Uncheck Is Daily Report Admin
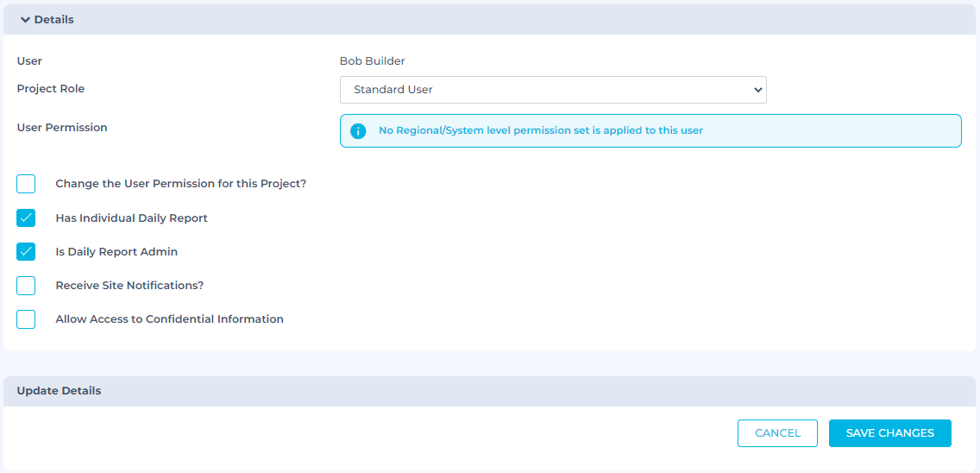 click(x=26, y=251)
